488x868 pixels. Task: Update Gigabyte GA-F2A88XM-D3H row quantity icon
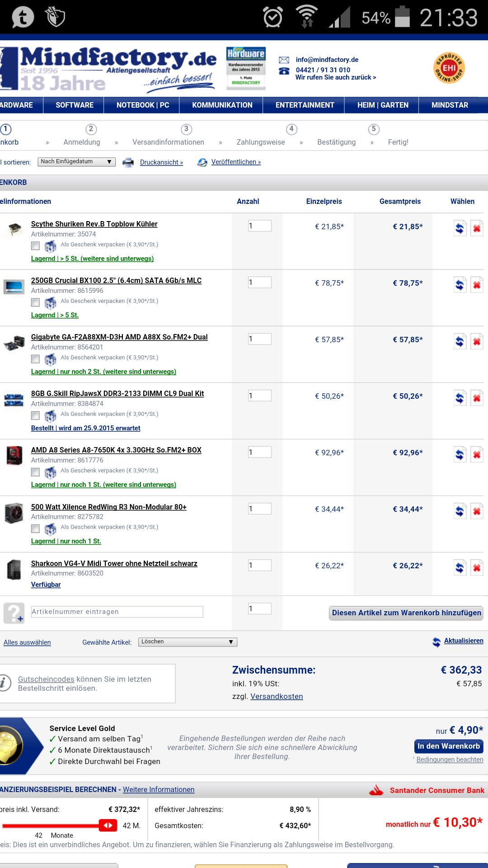click(x=460, y=341)
